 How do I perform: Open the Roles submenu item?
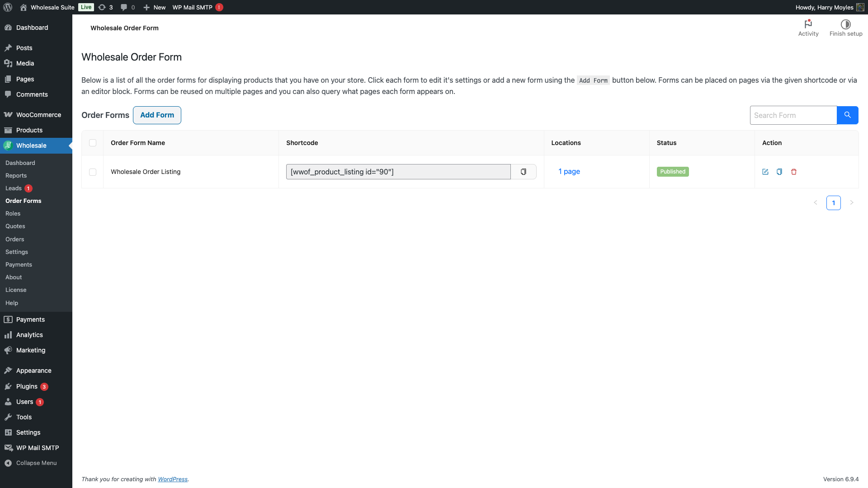point(13,213)
